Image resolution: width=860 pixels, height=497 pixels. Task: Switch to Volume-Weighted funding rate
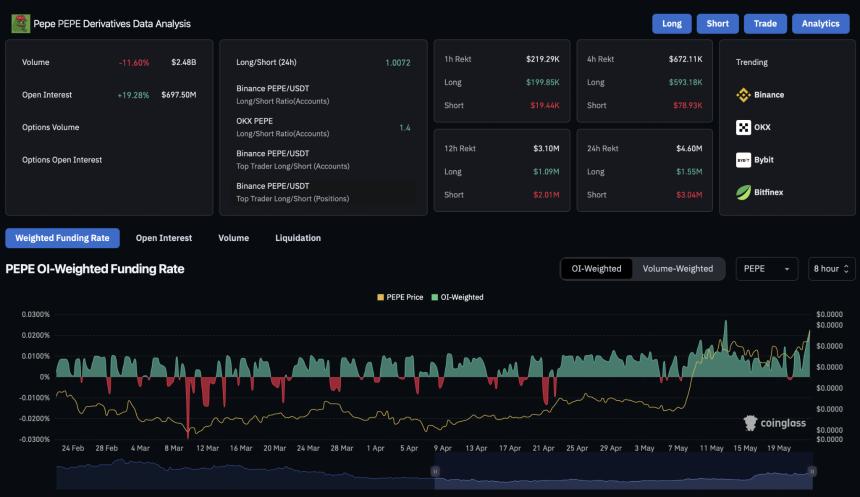point(678,269)
